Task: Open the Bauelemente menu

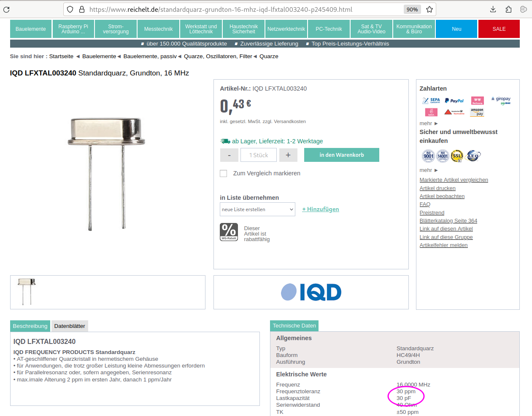Action: [31, 29]
